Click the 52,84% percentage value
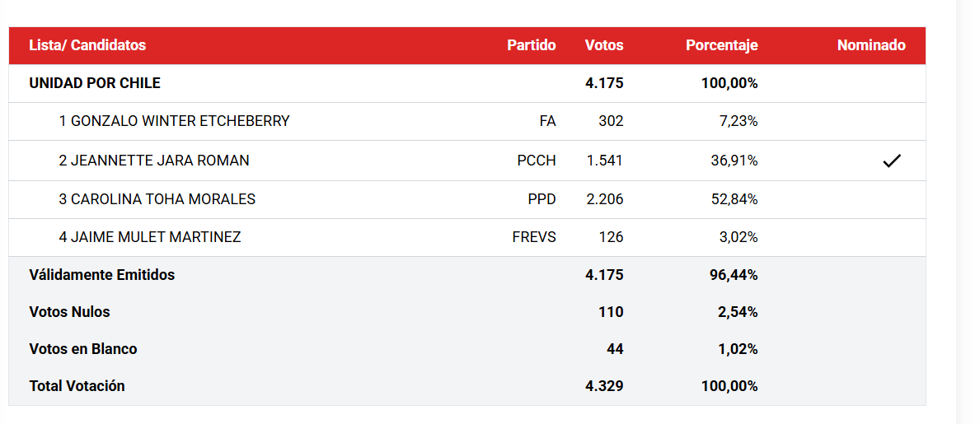The width and height of the screenshot is (980, 424). click(x=735, y=199)
